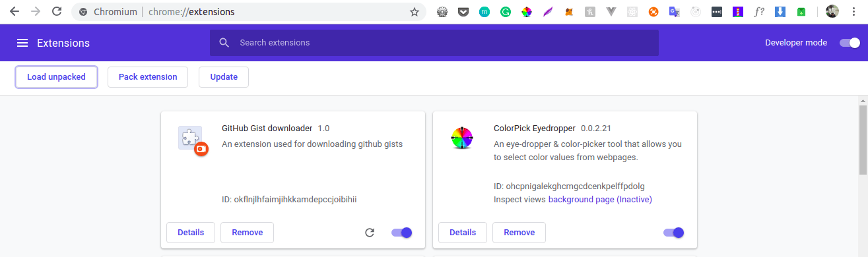Viewport: 868px width, 257px height.
Task: Click the Chromium site info chip
Action: pyautogui.click(x=108, y=12)
